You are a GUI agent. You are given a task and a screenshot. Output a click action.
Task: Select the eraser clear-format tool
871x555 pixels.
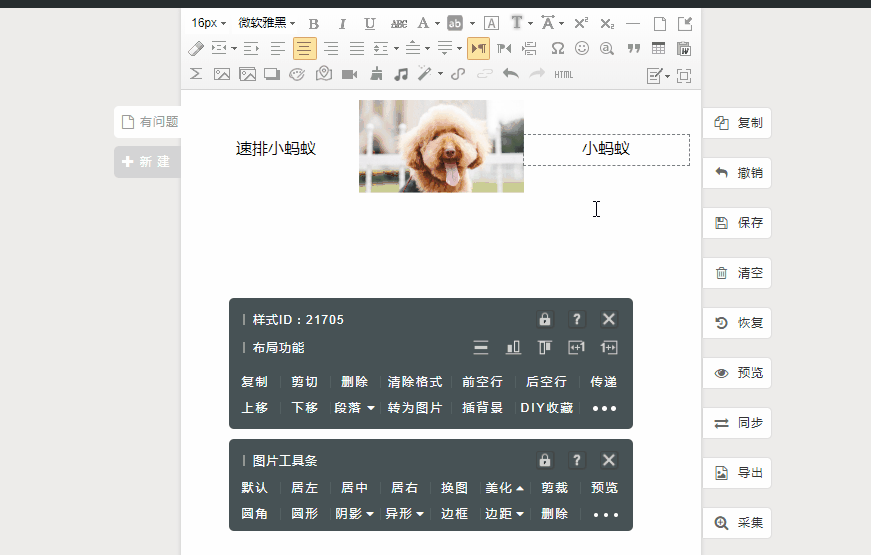pyautogui.click(x=196, y=49)
